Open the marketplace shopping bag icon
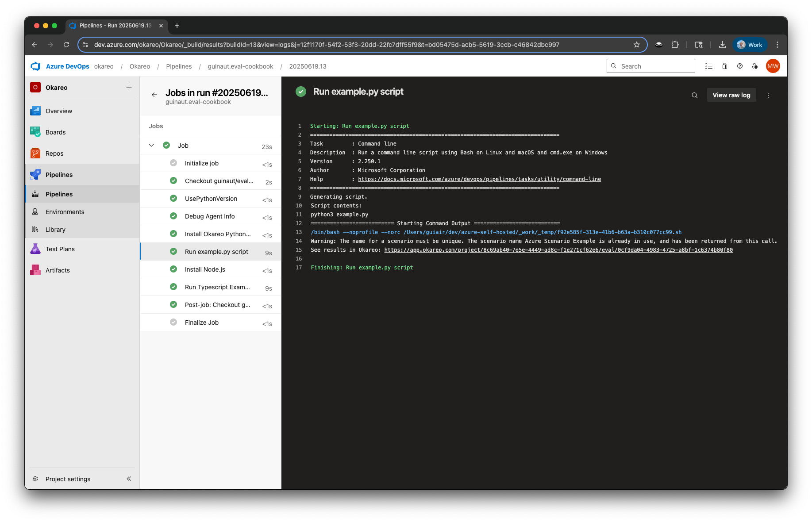 pyautogui.click(x=725, y=66)
